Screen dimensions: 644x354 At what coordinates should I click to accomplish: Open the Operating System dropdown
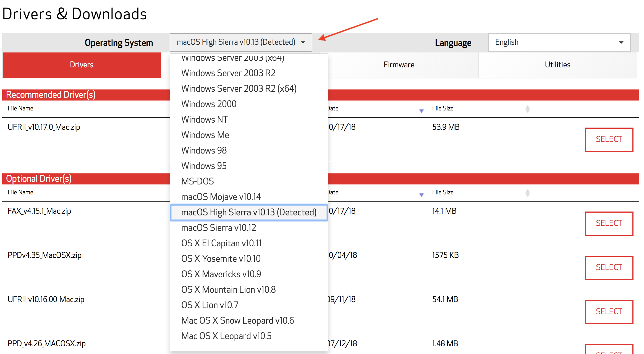241,43
